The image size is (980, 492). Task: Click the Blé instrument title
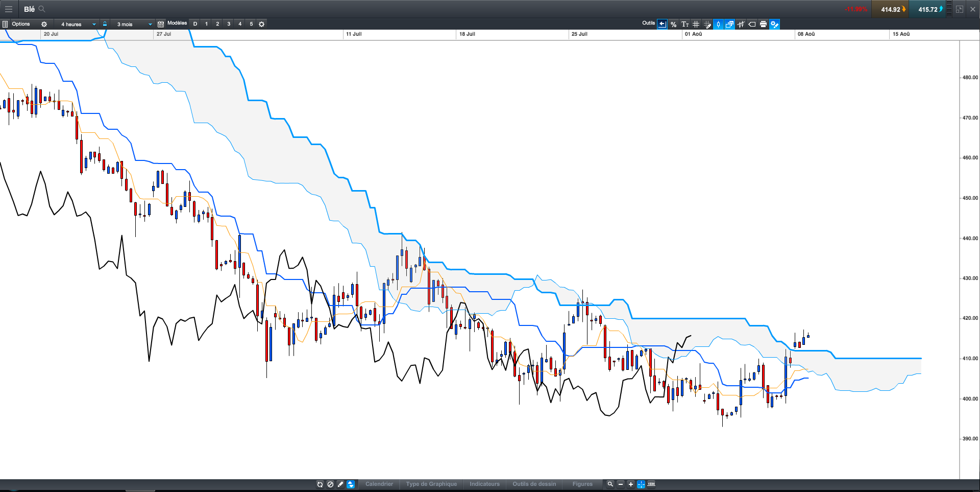pos(29,9)
